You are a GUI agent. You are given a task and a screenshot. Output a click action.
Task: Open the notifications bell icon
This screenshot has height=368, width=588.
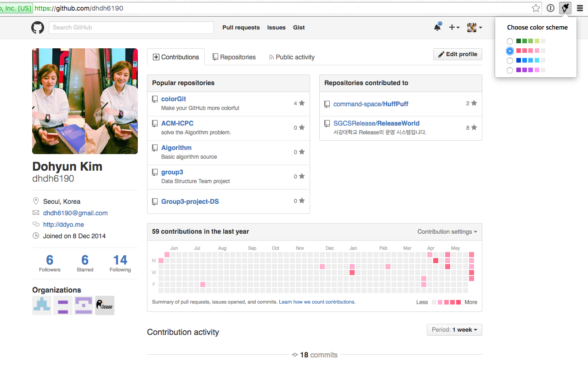point(437,27)
